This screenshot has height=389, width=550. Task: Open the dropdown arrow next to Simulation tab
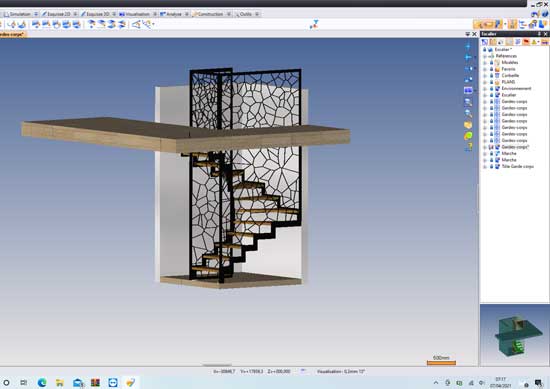tap(36, 14)
